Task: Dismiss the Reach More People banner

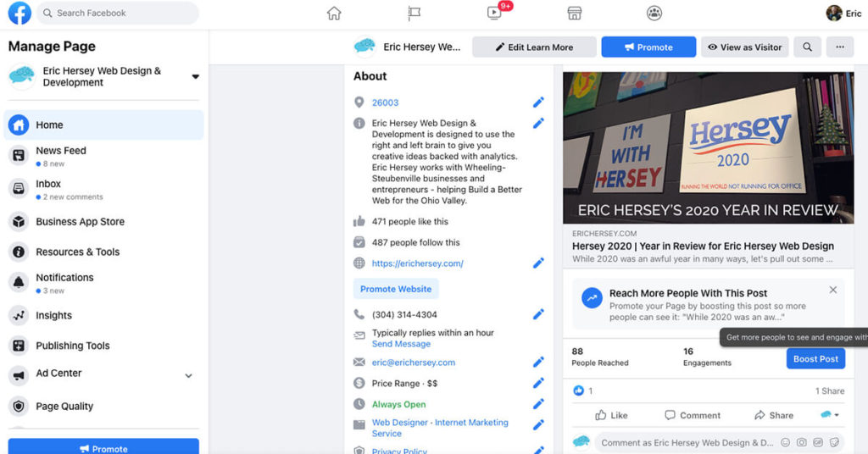Action: tap(832, 290)
